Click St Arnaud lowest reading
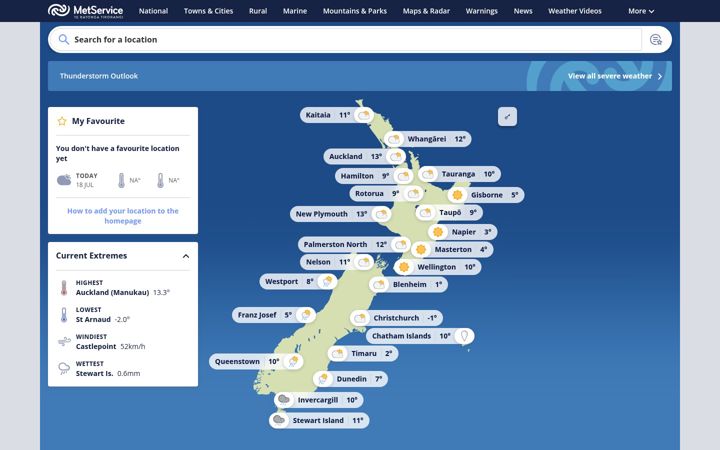 click(x=102, y=320)
